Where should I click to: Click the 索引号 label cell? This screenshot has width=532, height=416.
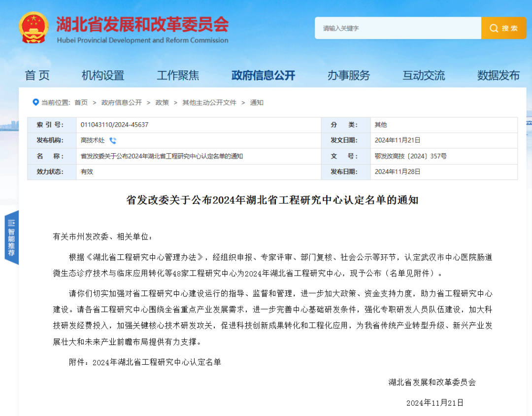(52, 125)
